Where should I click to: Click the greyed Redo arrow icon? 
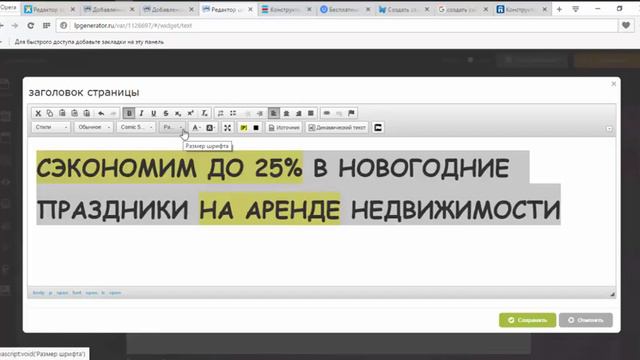pos(113,113)
